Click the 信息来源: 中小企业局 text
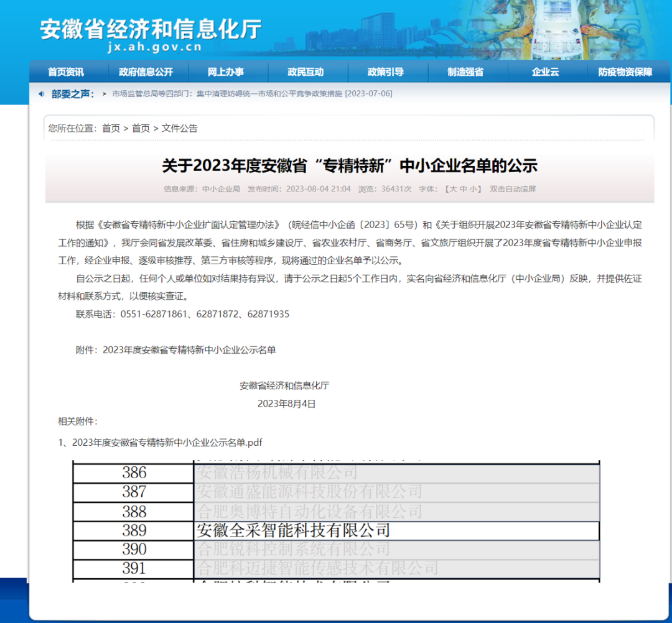The width and height of the screenshot is (672, 623). tap(202, 189)
